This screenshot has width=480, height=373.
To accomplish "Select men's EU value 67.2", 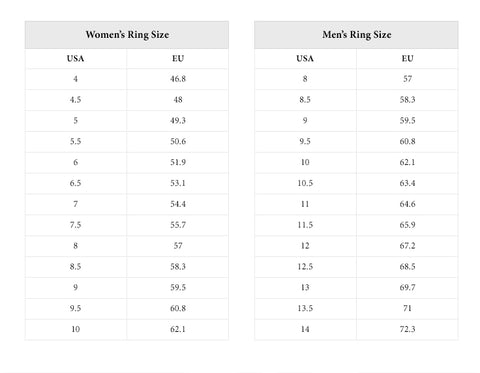I will [x=407, y=246].
